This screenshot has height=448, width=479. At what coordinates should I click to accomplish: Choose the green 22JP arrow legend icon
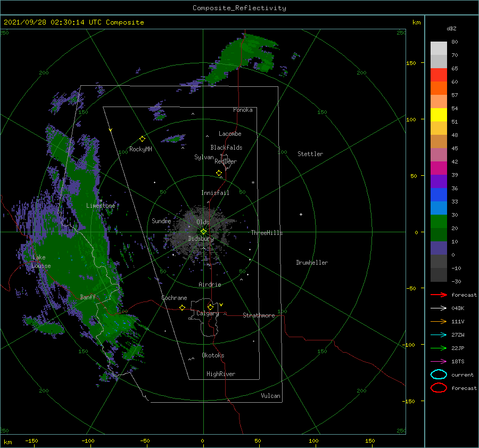439,348
